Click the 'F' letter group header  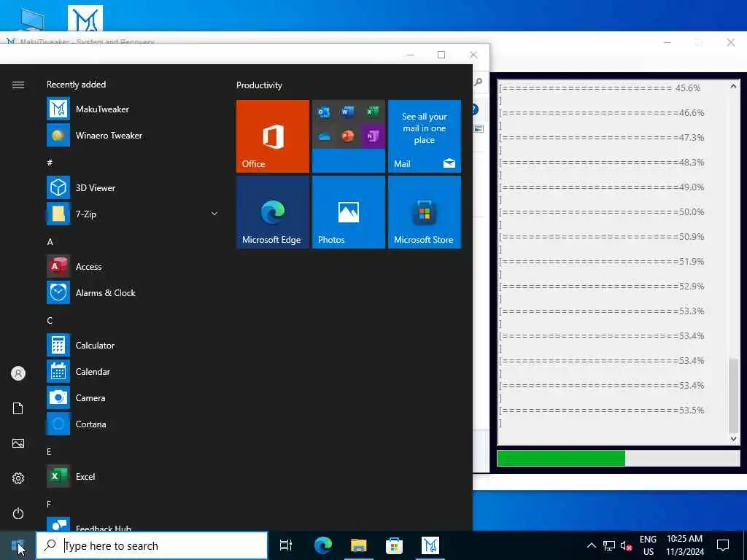tap(49, 504)
